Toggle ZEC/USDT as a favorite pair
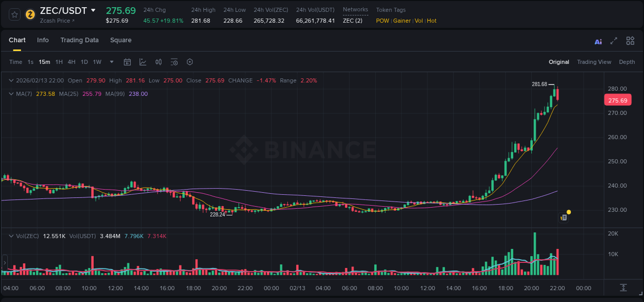 pyautogui.click(x=14, y=14)
